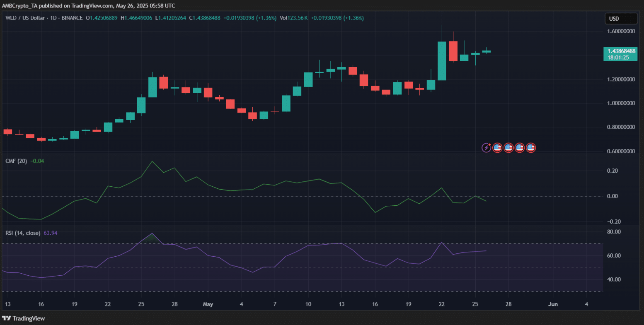The height and width of the screenshot is (325, 644).
Task: Click the AMBCrypto_TA published header text
Action: (88, 6)
